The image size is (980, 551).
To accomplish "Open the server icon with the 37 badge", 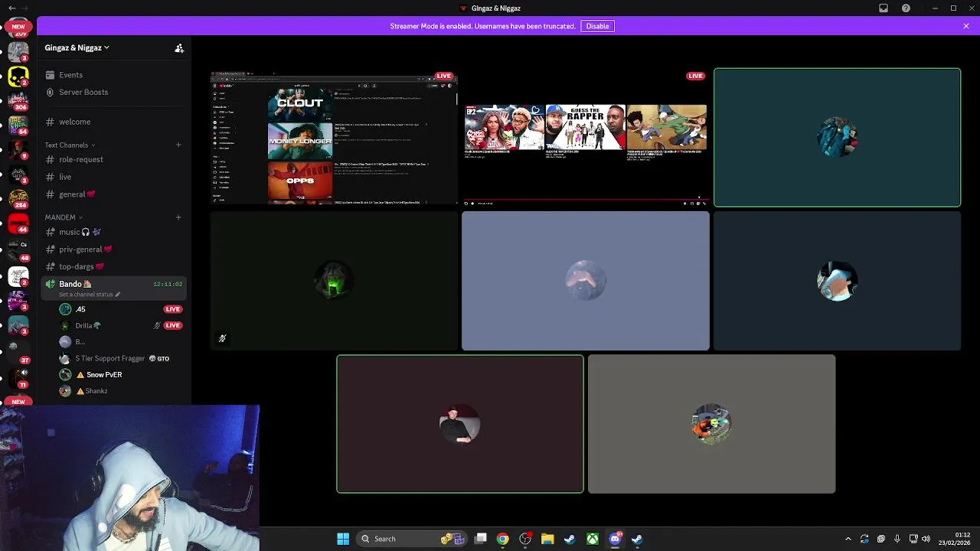I will [18, 352].
